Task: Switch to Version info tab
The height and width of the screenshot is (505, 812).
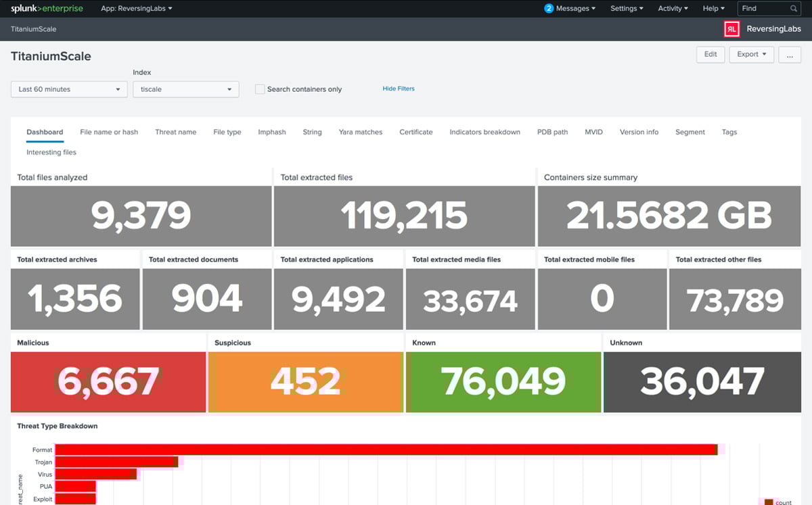Action: coord(639,132)
